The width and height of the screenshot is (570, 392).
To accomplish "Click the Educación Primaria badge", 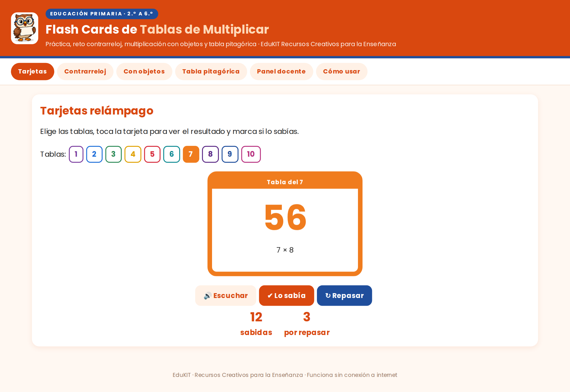I will [102, 14].
